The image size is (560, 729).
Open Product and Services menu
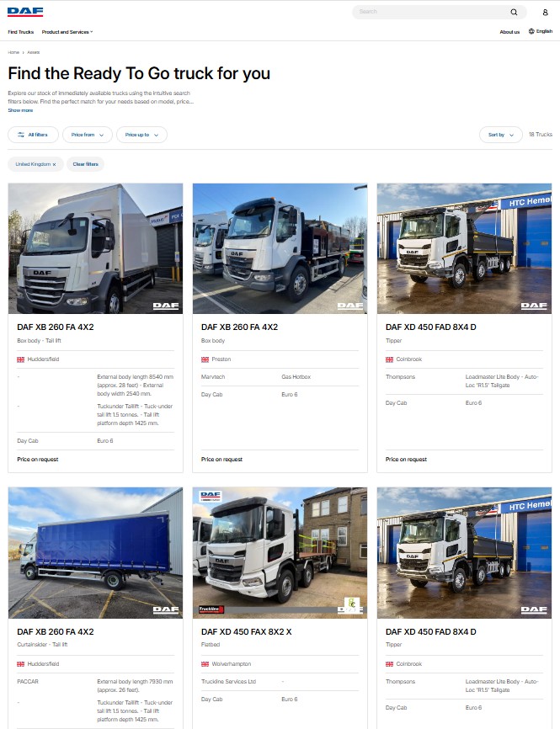point(67,32)
